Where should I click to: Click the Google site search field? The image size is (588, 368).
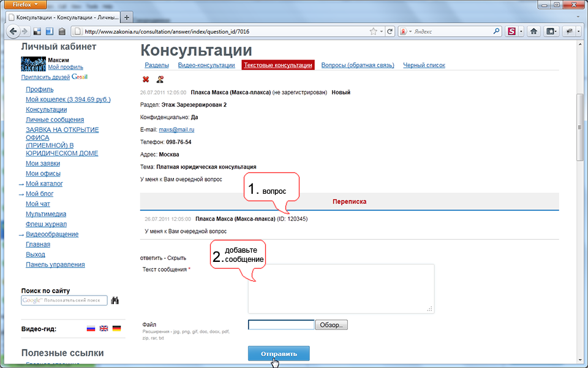64,301
